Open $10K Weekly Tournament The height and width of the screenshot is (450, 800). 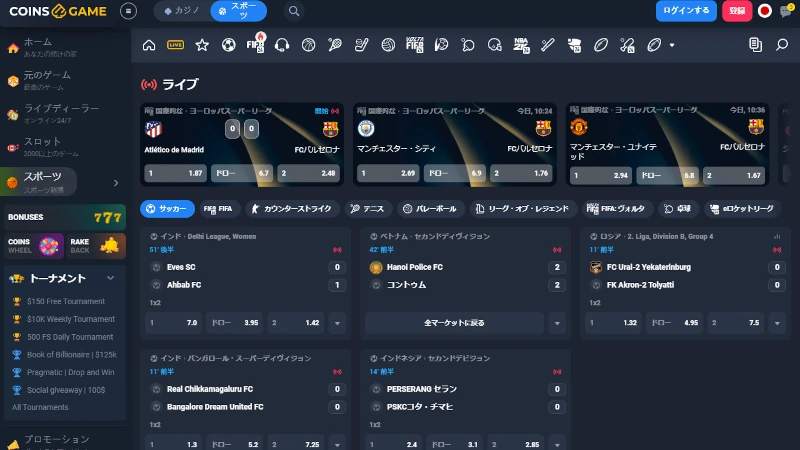(70, 319)
